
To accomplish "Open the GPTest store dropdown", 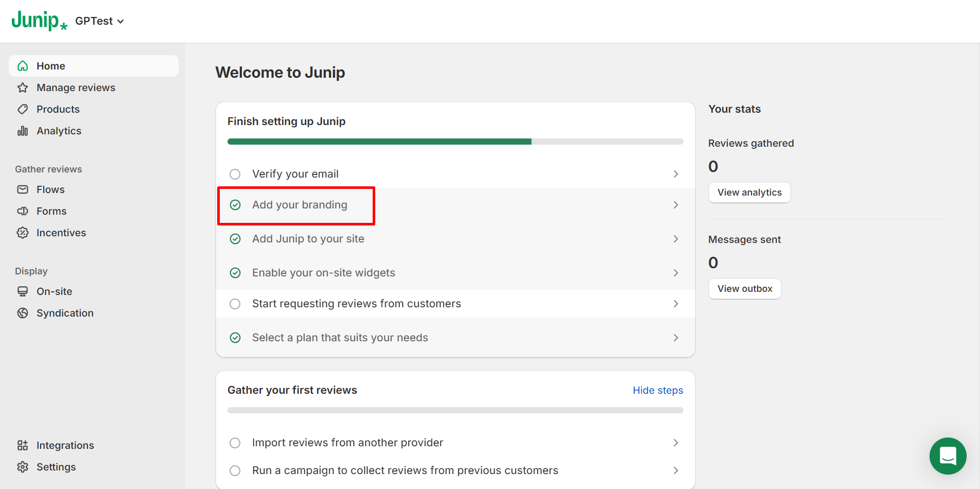I will pos(100,21).
